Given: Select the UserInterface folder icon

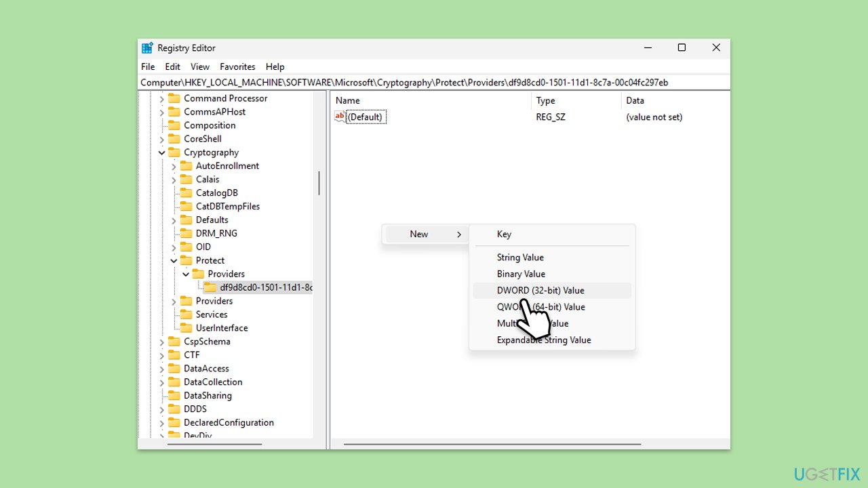Looking at the screenshot, I should [x=186, y=328].
